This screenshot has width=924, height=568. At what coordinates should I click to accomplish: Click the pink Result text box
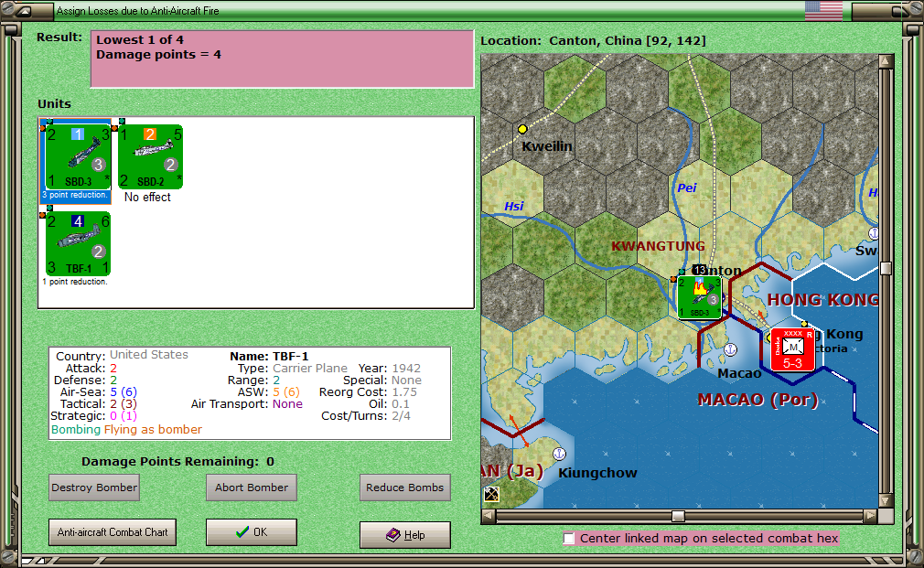point(283,59)
